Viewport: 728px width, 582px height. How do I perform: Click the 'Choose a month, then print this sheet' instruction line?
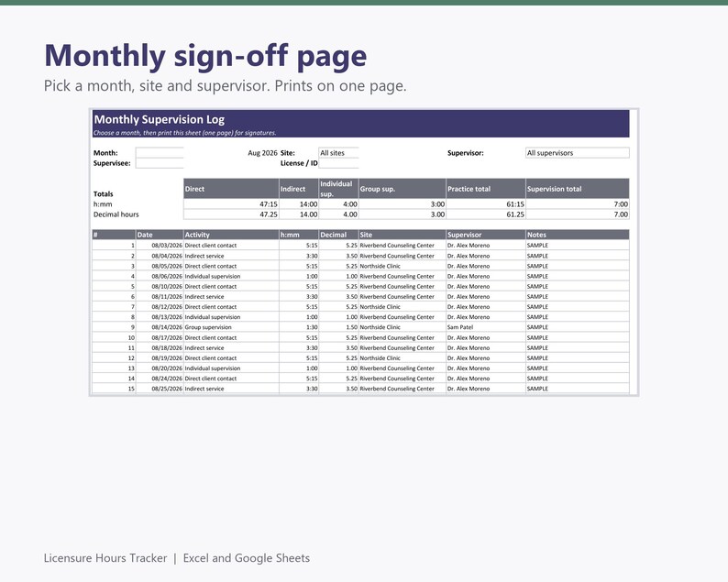pos(185,133)
